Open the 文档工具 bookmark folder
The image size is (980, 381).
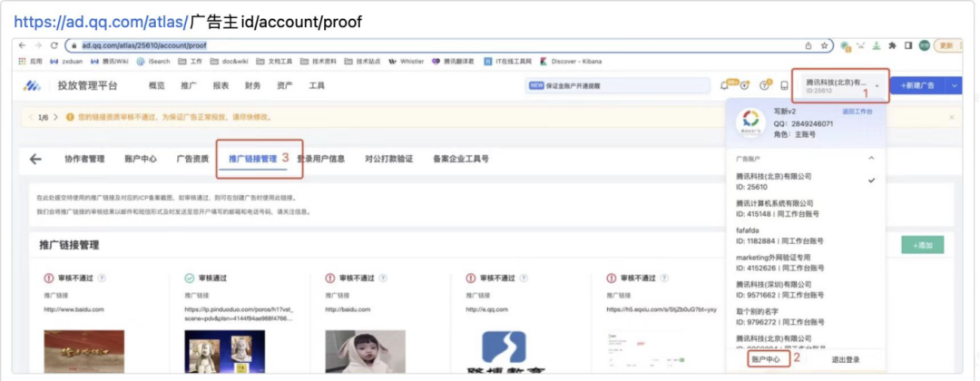[x=274, y=61]
